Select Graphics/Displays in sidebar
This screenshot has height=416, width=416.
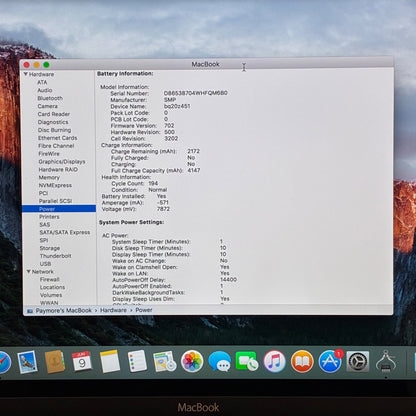pos(62,162)
